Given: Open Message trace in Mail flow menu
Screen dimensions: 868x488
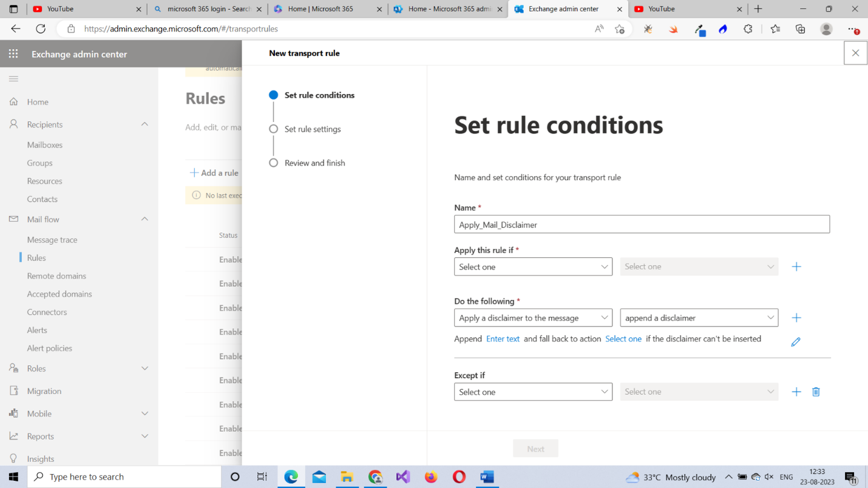Looking at the screenshot, I should [52, 240].
